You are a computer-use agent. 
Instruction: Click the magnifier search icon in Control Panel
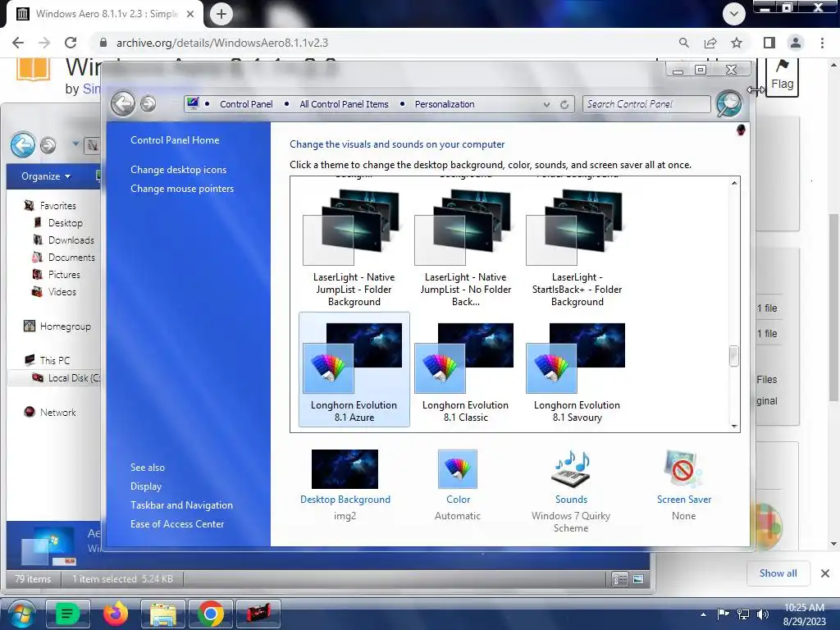[x=729, y=103]
